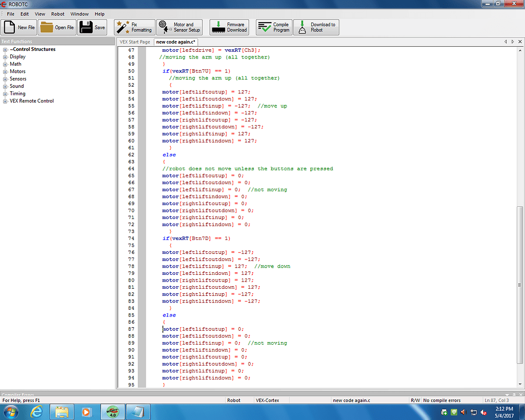Open the Edit menu
525x420 pixels.
pyautogui.click(x=25, y=14)
